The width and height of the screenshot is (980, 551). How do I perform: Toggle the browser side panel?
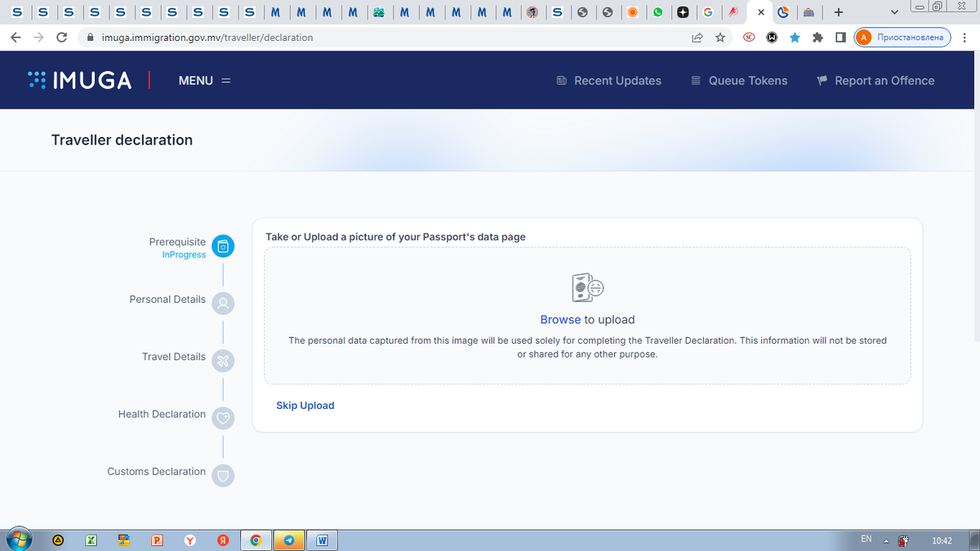tap(840, 38)
